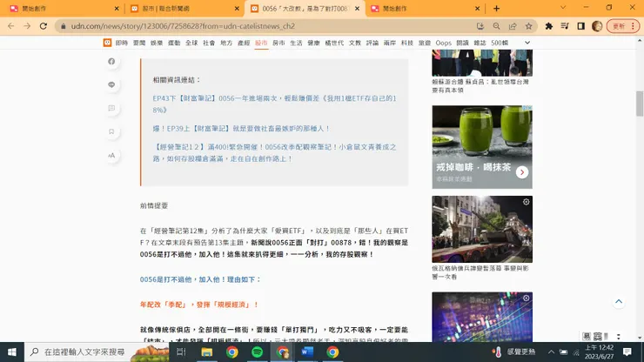The width and height of the screenshot is (644, 362).
Task: Open the 【經營筆記12】滿400 related link
Action: 274,152
